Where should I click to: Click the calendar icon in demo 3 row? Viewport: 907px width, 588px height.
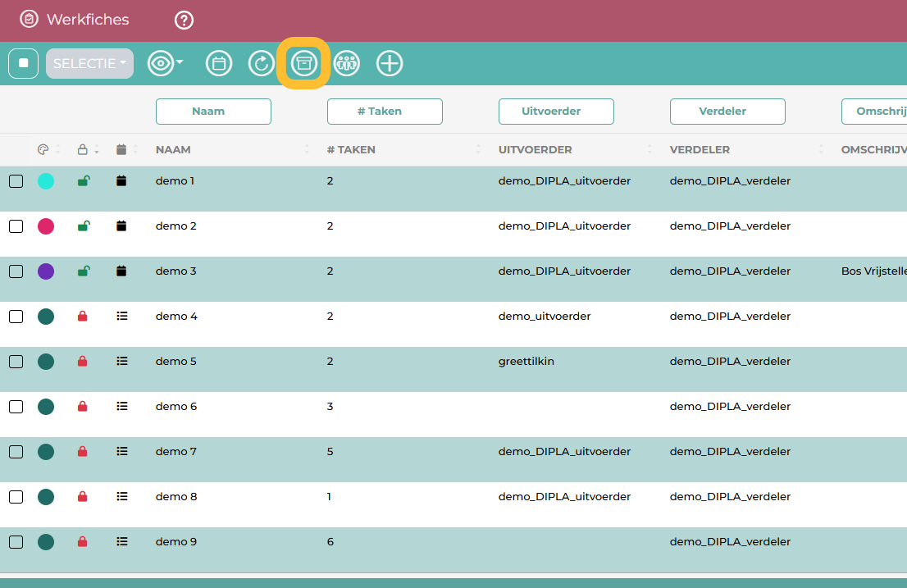click(121, 271)
